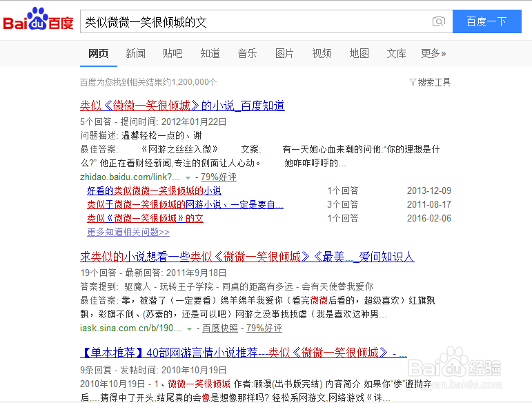Image resolution: width=532 pixels, height=403 pixels.
Task: Click iask.sina.com.cn/b/190... green URL
Action: point(130,328)
